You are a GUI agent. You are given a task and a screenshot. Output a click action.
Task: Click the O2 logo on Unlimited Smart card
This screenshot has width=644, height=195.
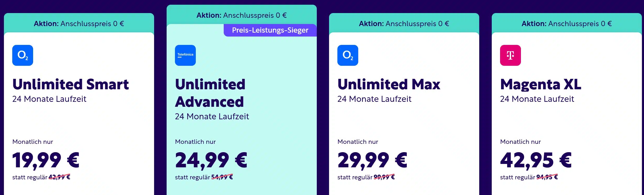point(23,55)
